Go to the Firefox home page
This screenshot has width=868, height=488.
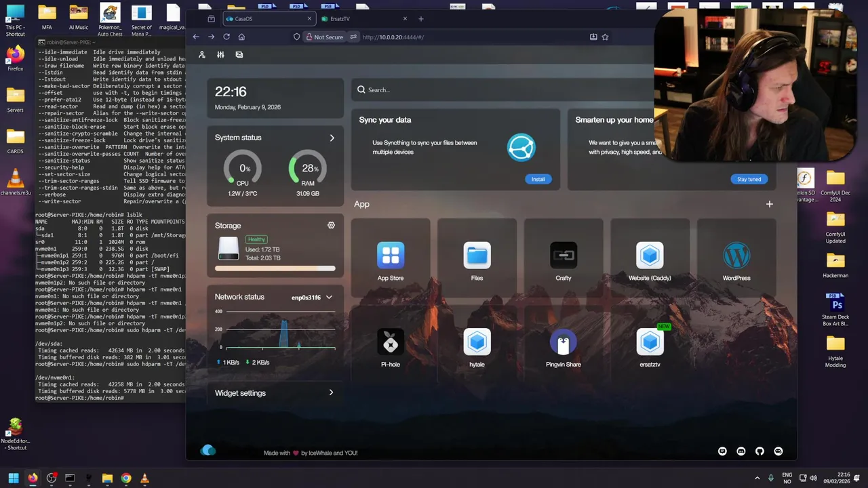click(x=241, y=37)
